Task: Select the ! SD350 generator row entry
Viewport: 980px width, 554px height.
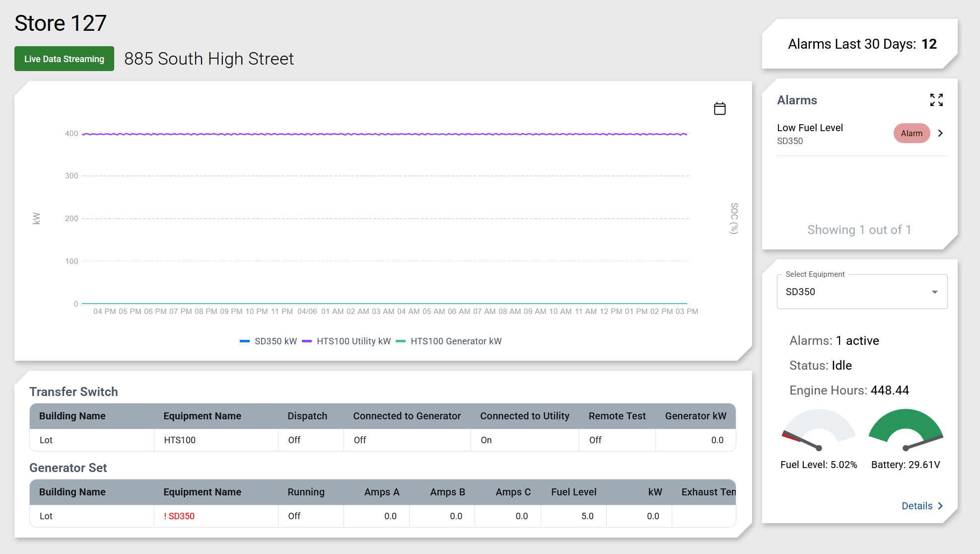Action: tap(179, 516)
